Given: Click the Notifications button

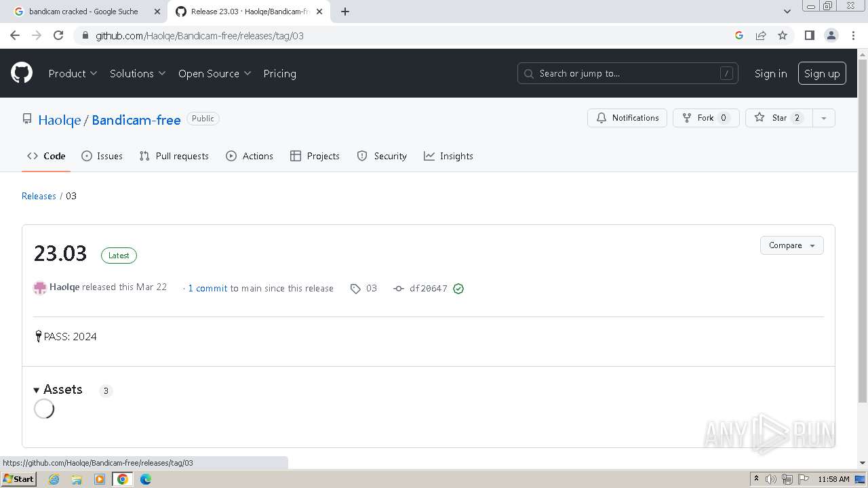Looking at the screenshot, I should pos(627,118).
